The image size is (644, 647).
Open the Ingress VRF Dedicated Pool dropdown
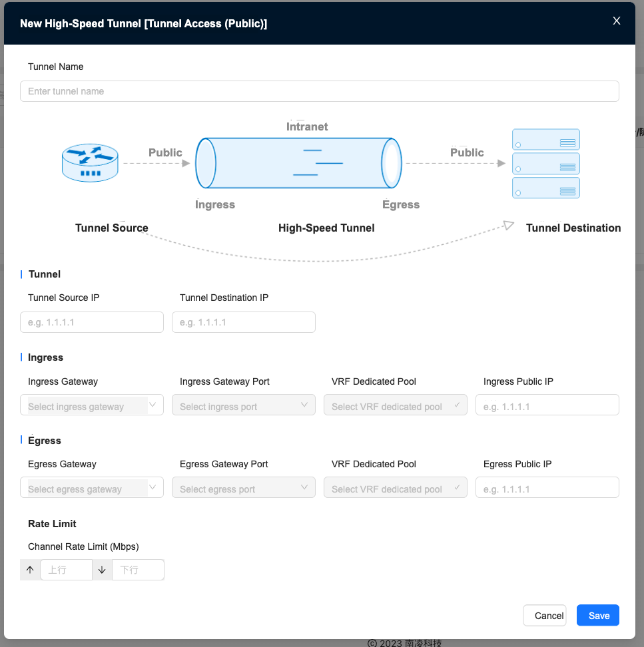coord(396,405)
